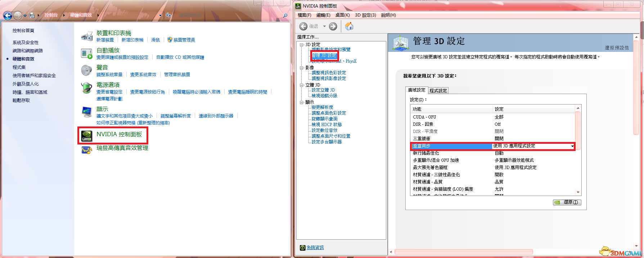Select 設定多台顯示器 in the task tree
The image size is (644, 258).
coord(326,142)
